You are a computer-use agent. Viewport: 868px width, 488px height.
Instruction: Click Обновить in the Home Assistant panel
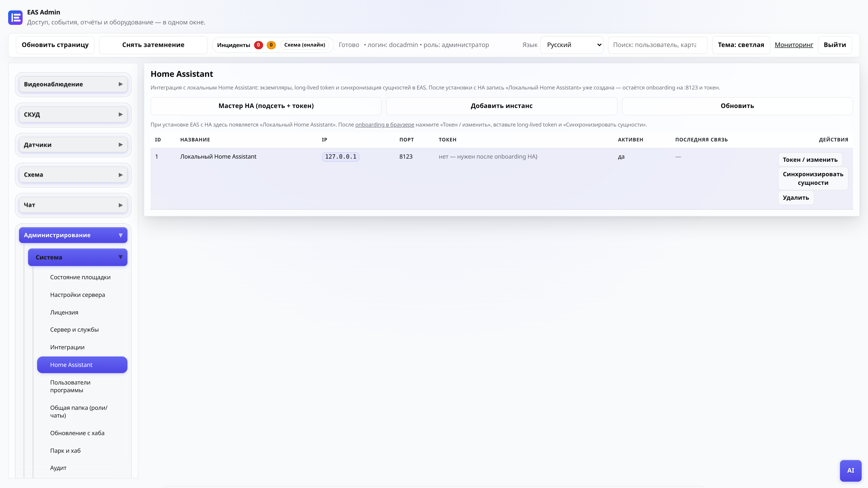tap(737, 106)
